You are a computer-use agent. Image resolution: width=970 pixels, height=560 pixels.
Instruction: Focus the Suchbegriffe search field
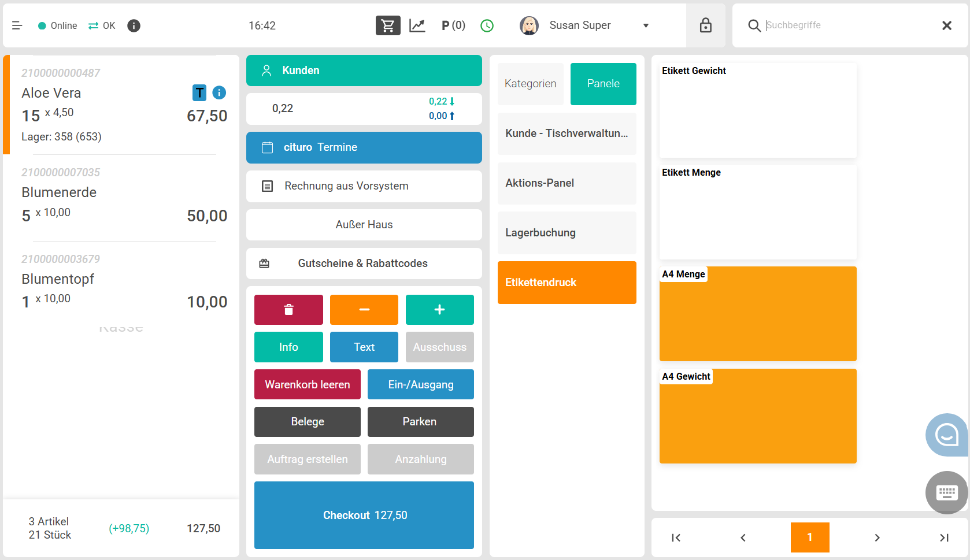[847, 25]
